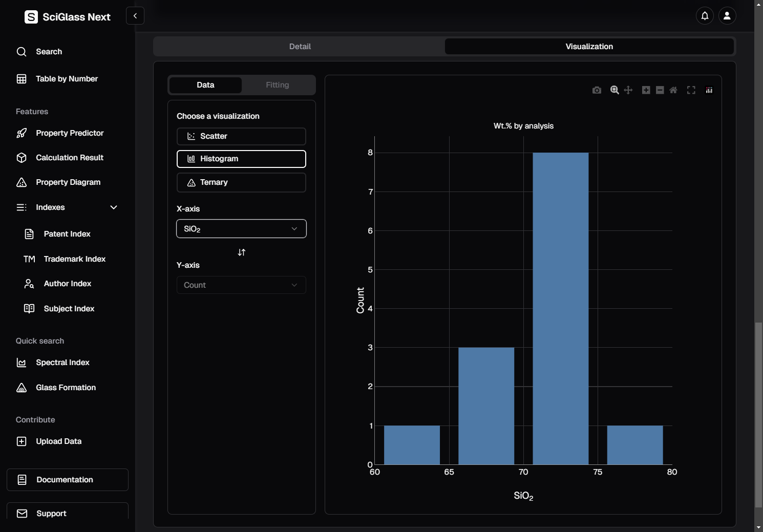Screen dimensions: 763x532
Task: Switch to the Detail tab
Action: coord(300,47)
